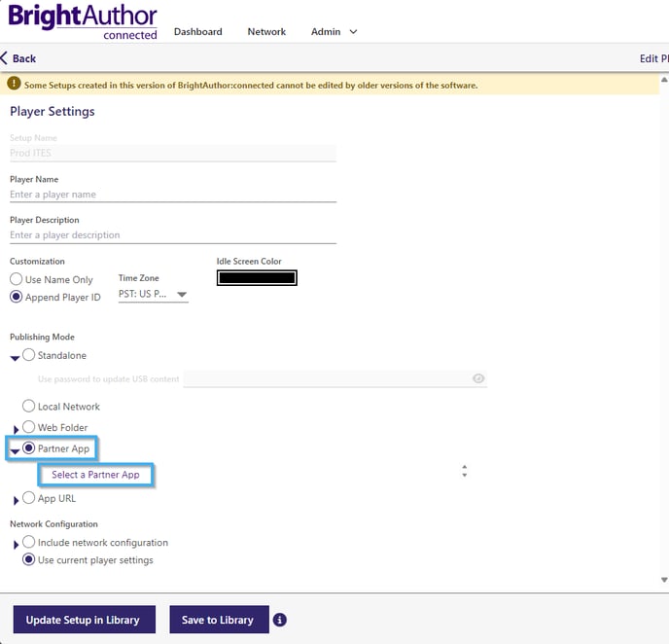669x644 pixels.
Task: Select Include network configuration option
Action: pyautogui.click(x=28, y=542)
